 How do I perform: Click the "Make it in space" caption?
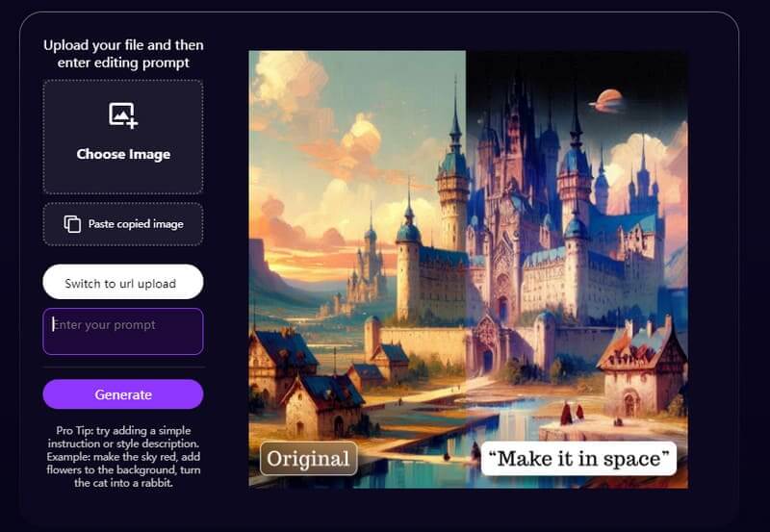click(x=578, y=458)
